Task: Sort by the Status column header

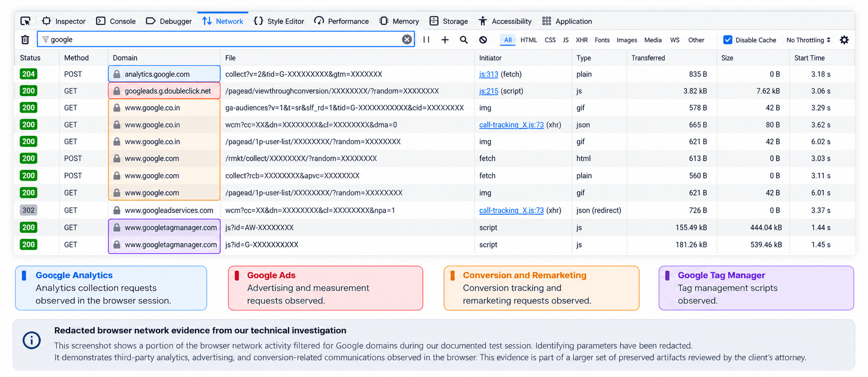Action: tap(30, 58)
